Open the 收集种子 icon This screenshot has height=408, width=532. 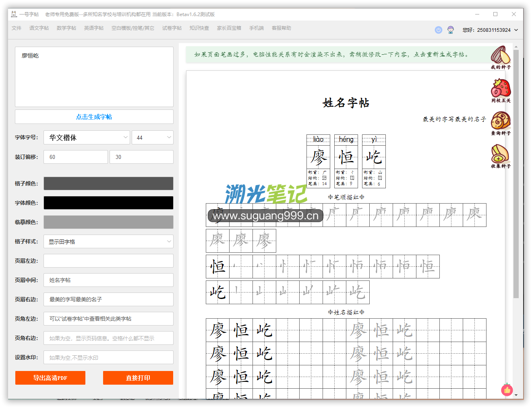(500, 154)
